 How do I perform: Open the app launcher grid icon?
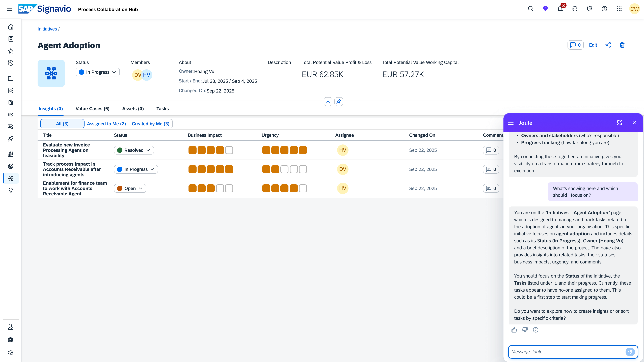click(619, 9)
